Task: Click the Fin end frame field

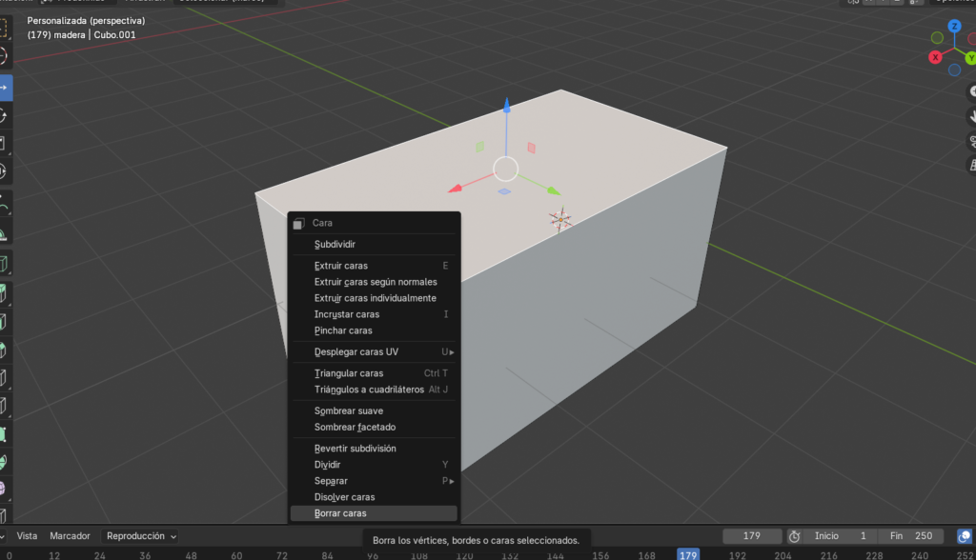Action: pyautogui.click(x=911, y=536)
